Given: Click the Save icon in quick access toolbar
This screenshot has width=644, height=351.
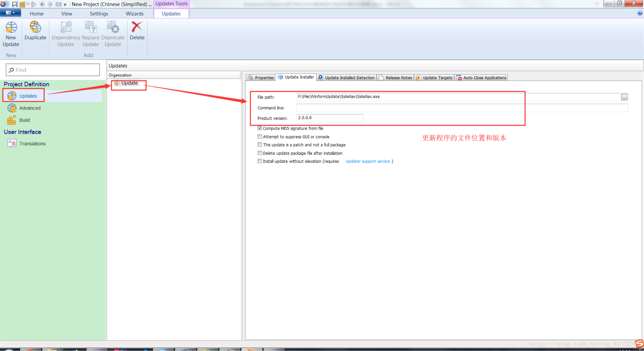Looking at the screenshot, I should [x=14, y=4].
